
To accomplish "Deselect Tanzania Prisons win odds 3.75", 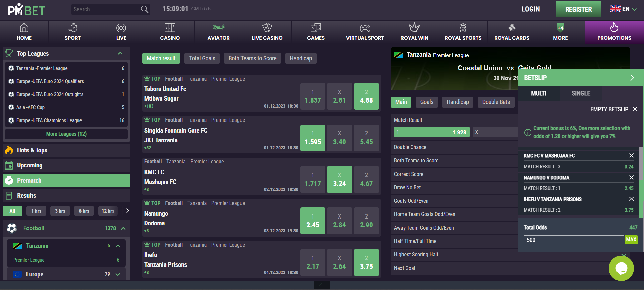I will (x=366, y=262).
